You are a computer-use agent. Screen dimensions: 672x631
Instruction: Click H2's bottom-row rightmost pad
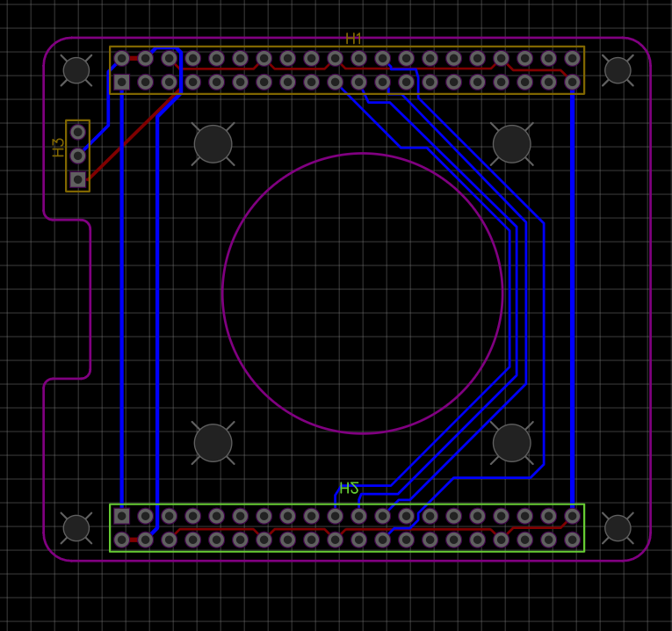572,540
